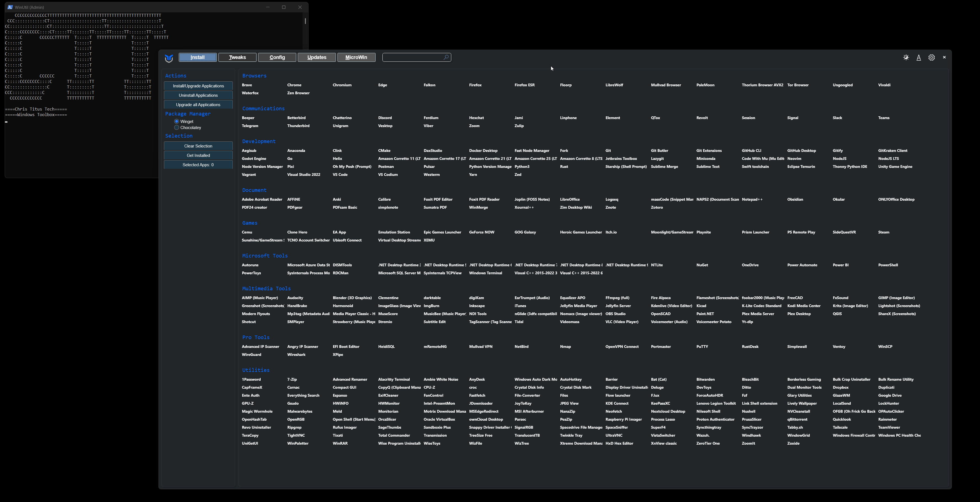Collapse the Utilities category header
This screenshot has width=980, height=502.
coord(256,370)
